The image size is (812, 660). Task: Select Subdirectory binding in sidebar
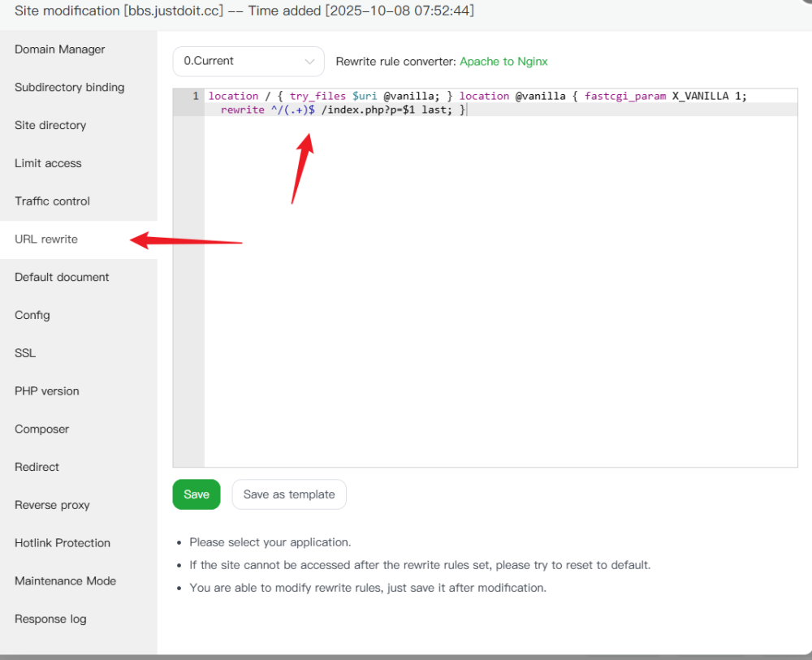[70, 88]
